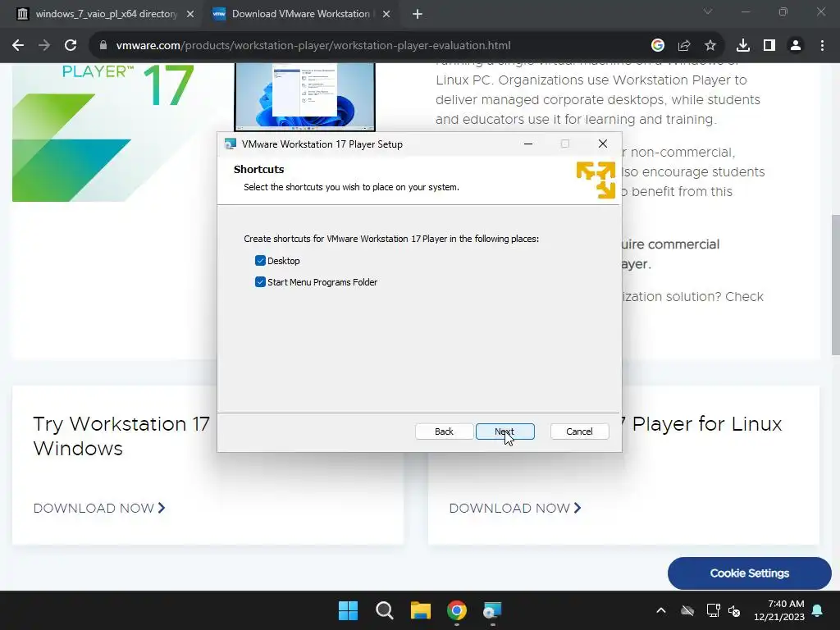
Task: Click the Chrome back arrow
Action: pyautogui.click(x=18, y=46)
